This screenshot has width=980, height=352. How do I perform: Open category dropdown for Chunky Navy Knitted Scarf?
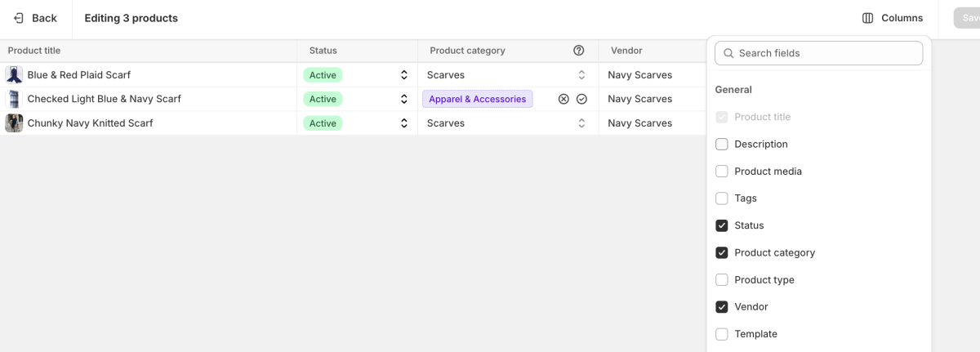(x=581, y=123)
